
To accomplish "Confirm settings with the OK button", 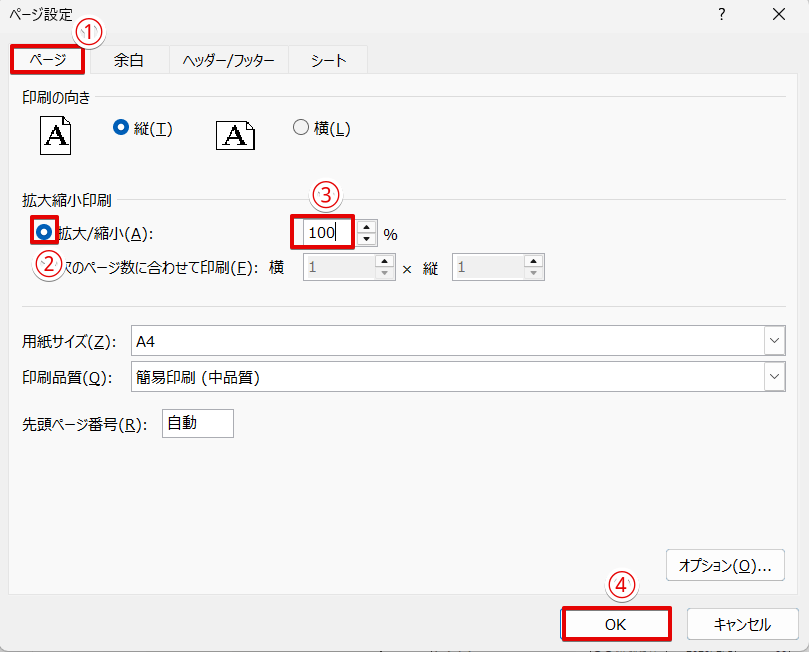I will pos(616,623).
